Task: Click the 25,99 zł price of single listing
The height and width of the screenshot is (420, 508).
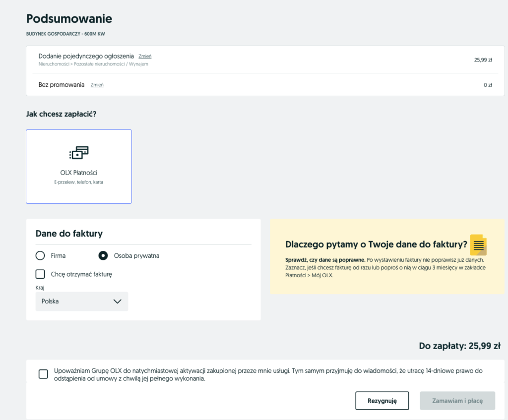Action: pos(483,60)
